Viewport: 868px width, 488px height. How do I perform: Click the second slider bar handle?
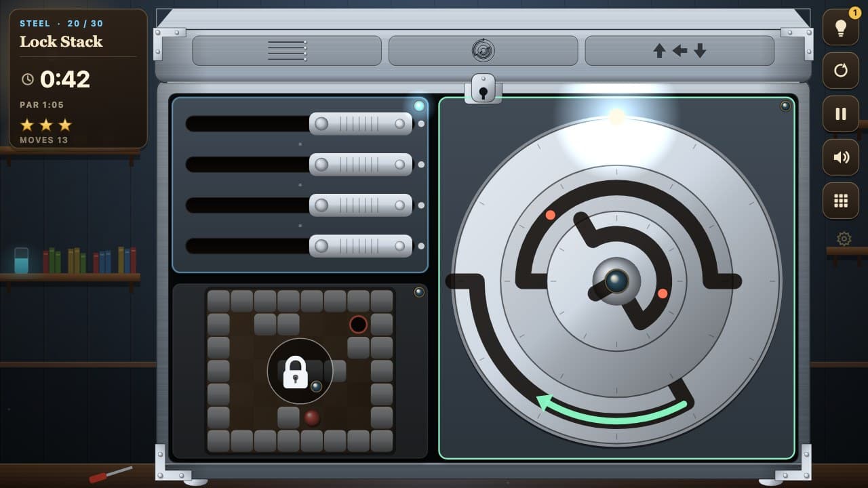pyautogui.click(x=361, y=164)
